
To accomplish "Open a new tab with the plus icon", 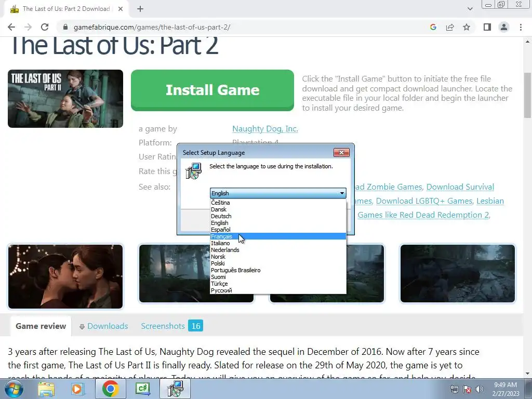I will coord(140,9).
